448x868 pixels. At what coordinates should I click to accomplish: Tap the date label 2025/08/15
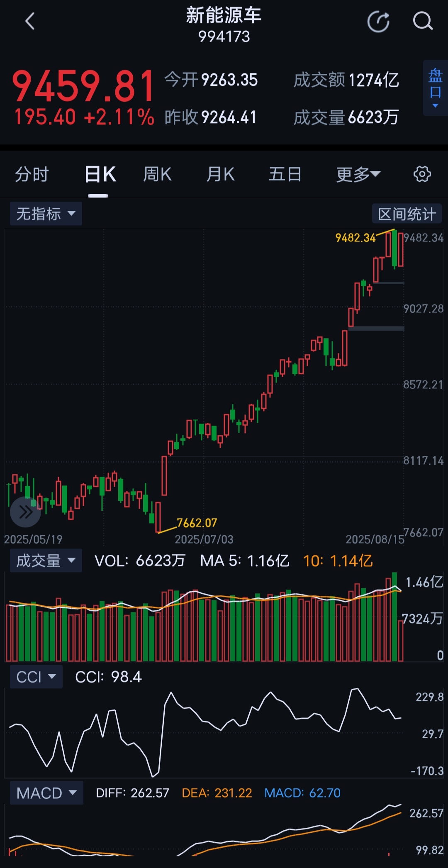[x=375, y=539]
